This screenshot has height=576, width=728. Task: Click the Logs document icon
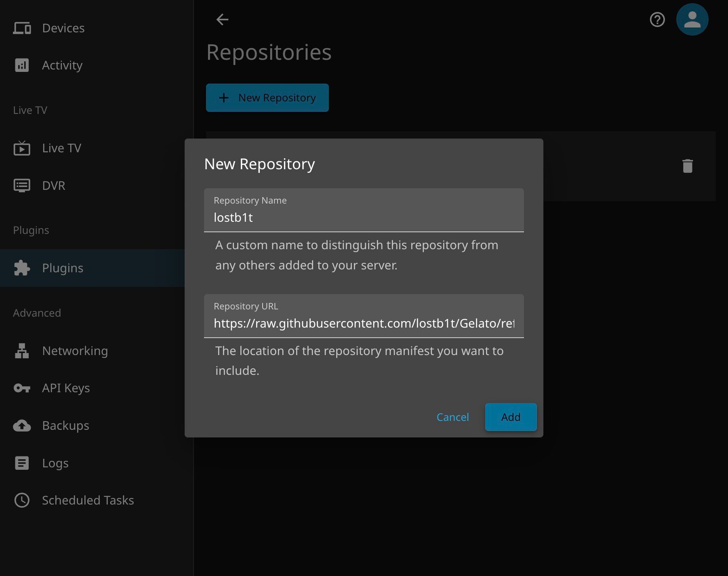pyautogui.click(x=22, y=463)
